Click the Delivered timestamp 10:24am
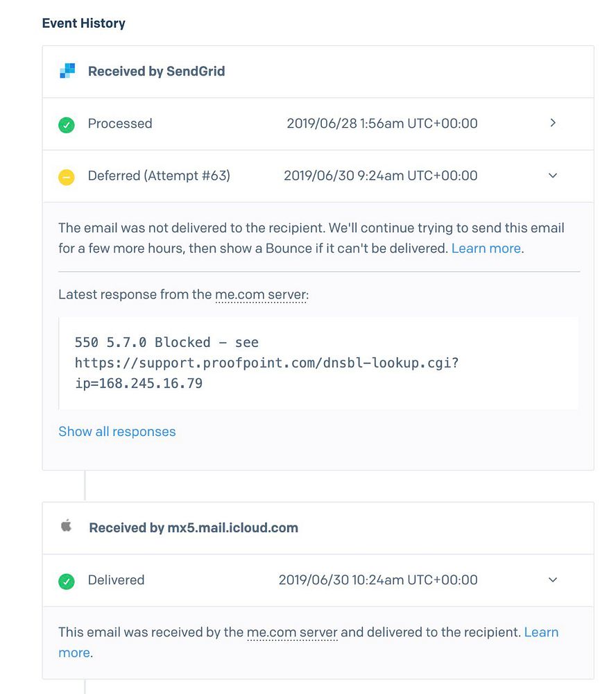Viewport: 616px width, 694px height. coord(377,579)
